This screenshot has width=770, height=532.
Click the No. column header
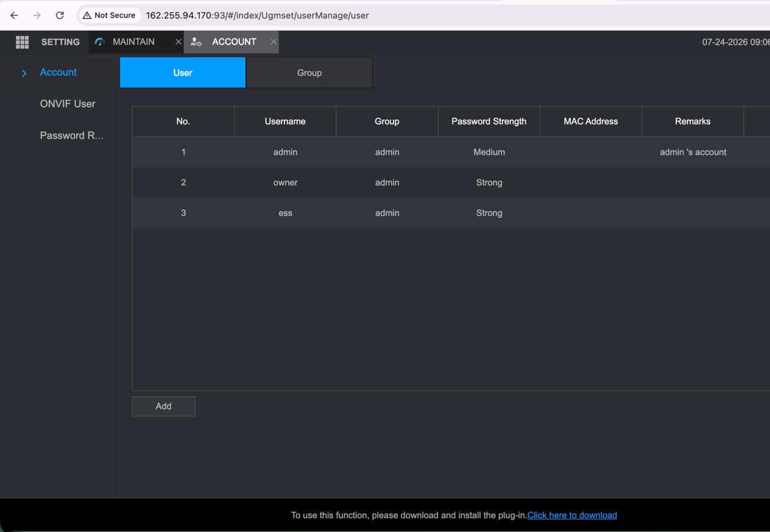coord(183,121)
